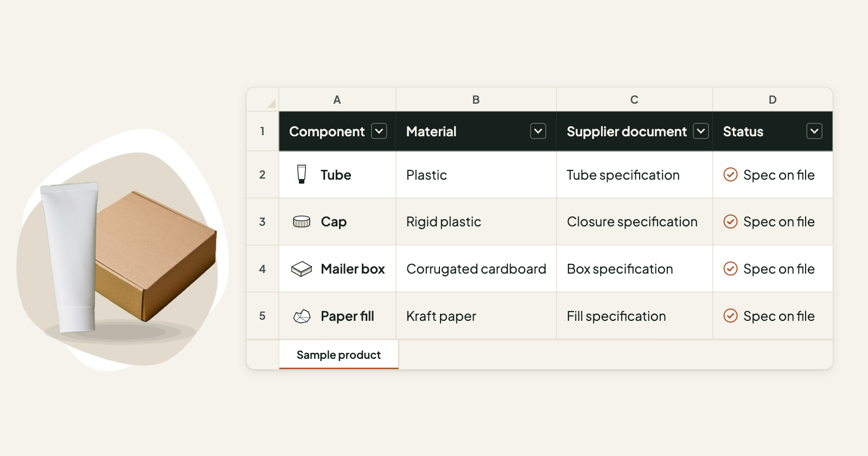Select the "Kraft paper" cell
Viewport: 868px width, 456px height.
pos(476,316)
